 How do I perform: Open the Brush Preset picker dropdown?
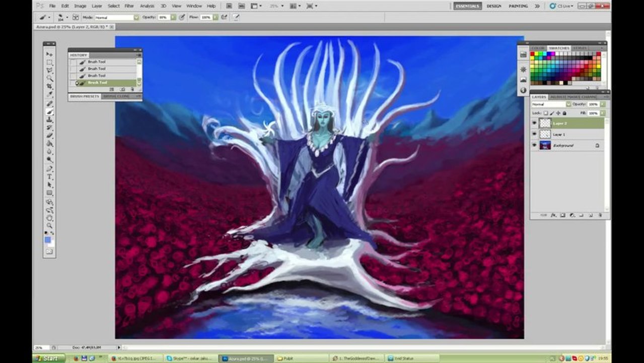[x=67, y=17]
